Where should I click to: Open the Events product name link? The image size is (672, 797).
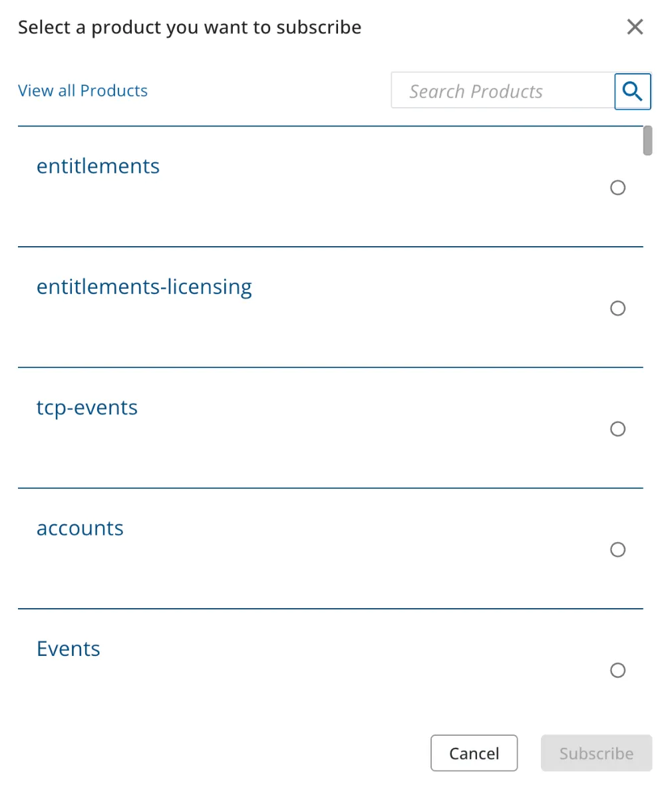point(69,649)
